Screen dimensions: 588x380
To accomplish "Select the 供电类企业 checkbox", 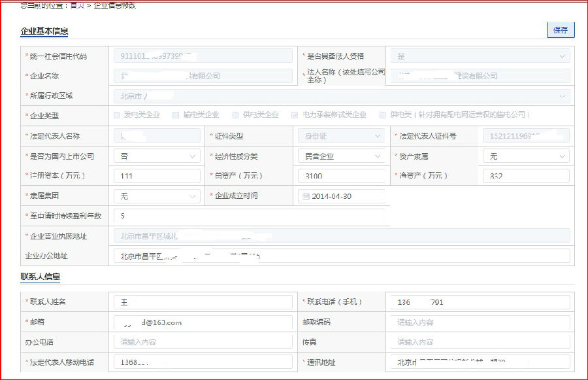I will [236, 115].
